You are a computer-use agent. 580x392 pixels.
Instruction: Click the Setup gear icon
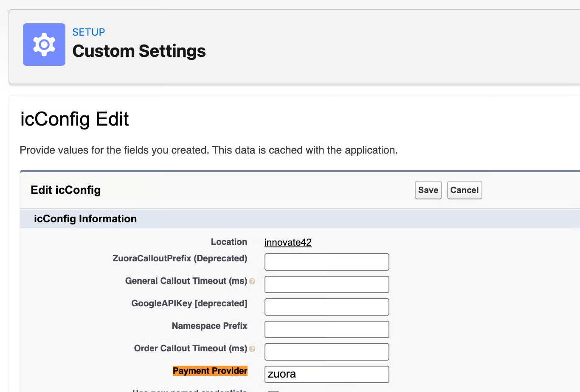[44, 45]
